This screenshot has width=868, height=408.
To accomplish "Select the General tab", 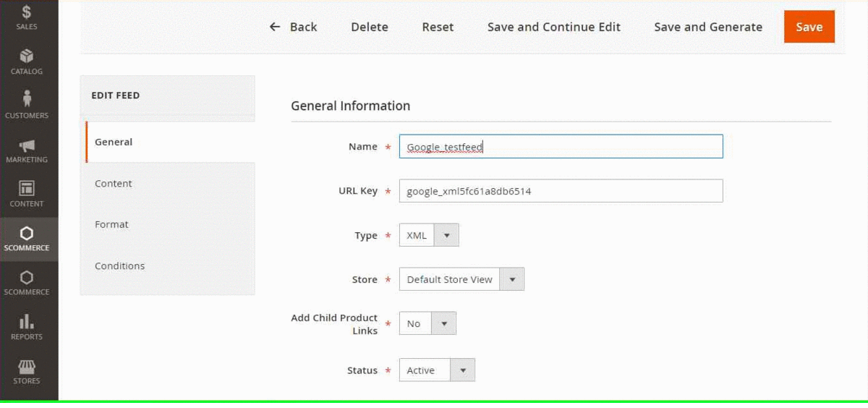I will (114, 143).
